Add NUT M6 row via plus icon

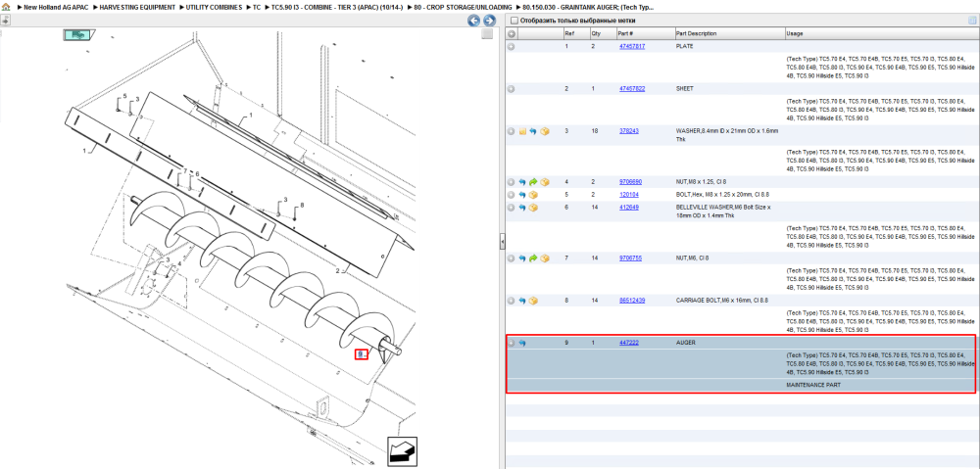512,258
